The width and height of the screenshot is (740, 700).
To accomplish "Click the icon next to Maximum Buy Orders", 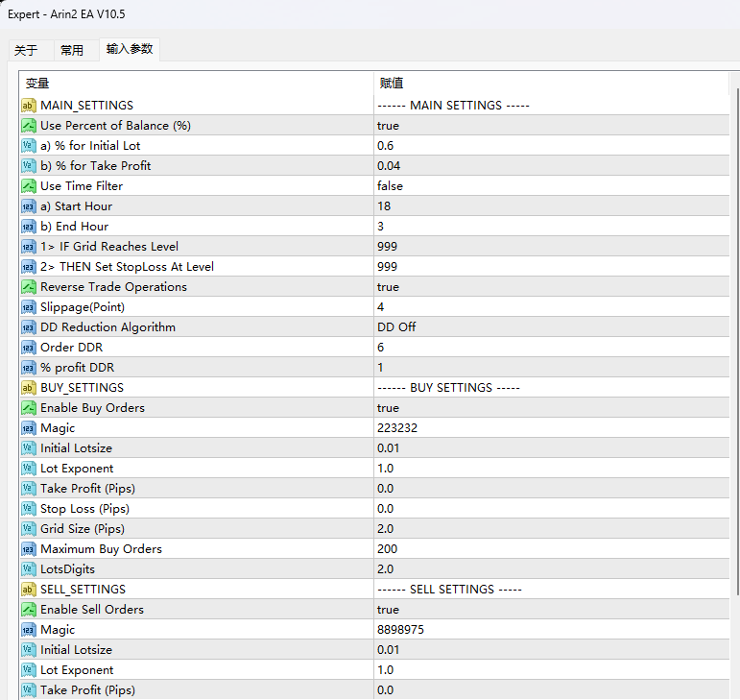I will (28, 549).
